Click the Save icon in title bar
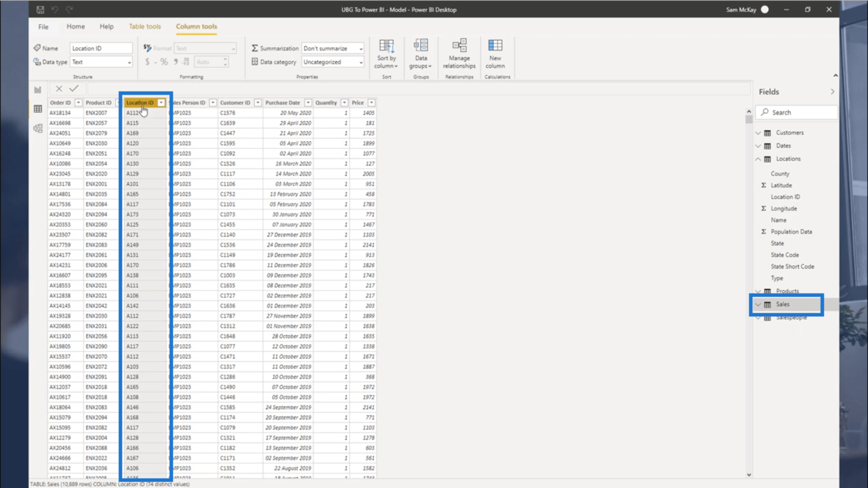This screenshot has width=868, height=488. tap(40, 9)
